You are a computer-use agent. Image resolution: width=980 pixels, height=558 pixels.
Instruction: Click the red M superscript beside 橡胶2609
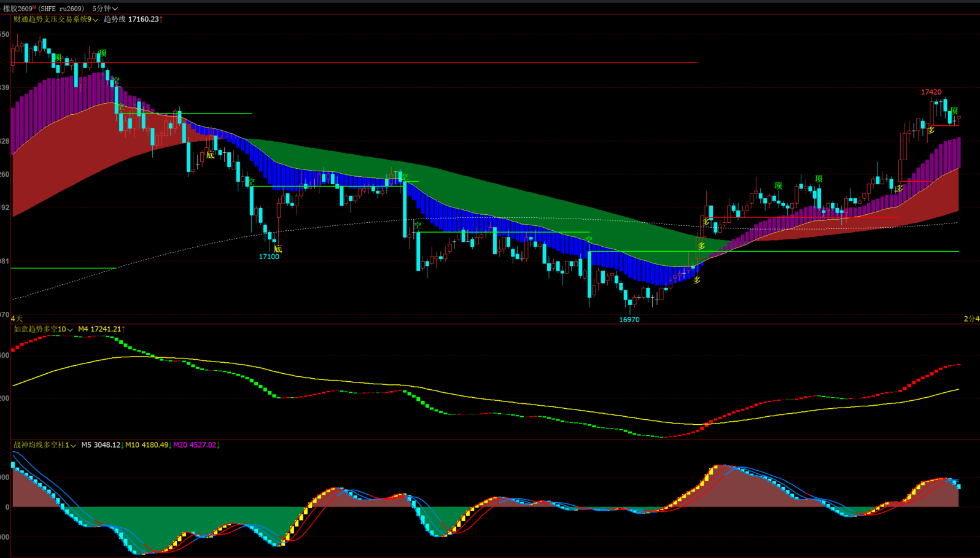click(x=34, y=7)
